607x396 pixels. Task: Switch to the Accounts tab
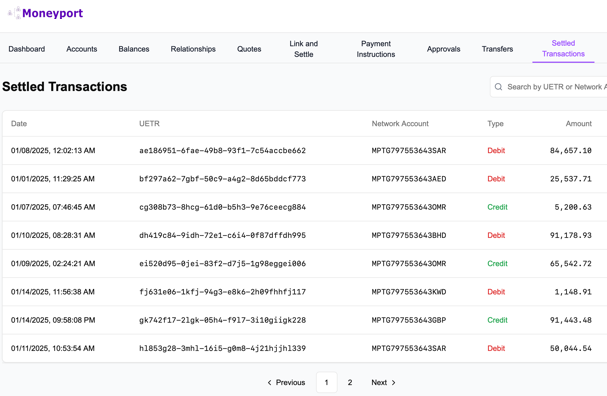[x=82, y=49]
